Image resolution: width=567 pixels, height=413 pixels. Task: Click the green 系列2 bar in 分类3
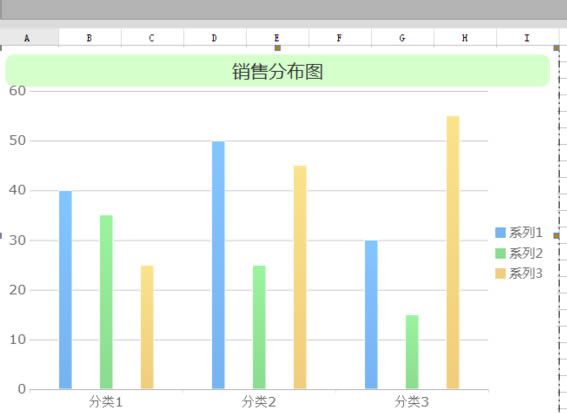tap(412, 352)
